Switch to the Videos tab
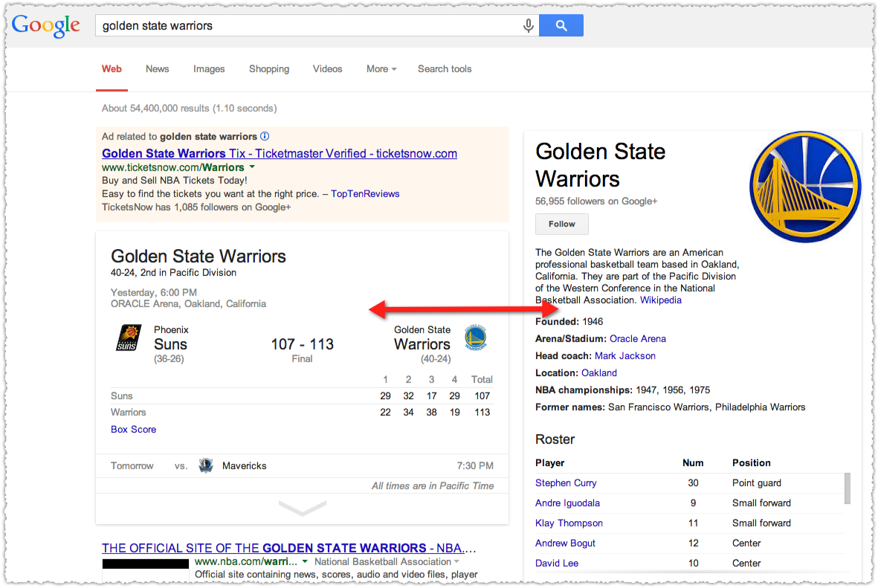Viewport: 878px width, 588px height. click(328, 69)
